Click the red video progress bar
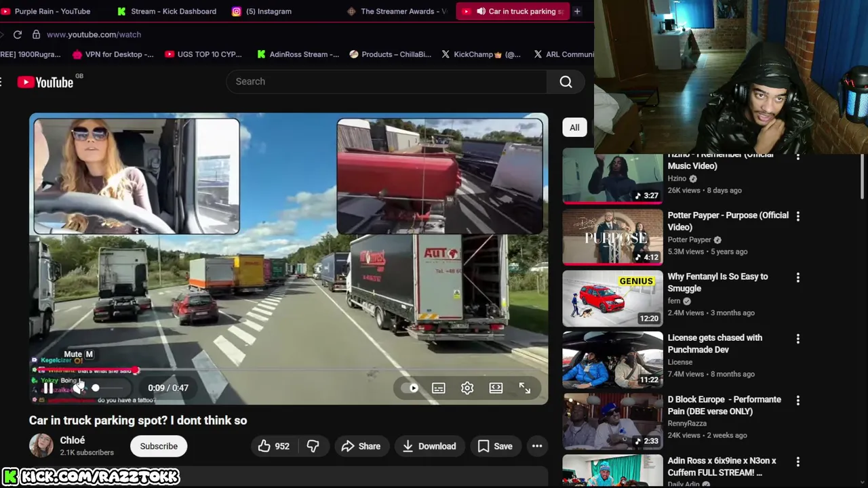The width and height of the screenshot is (868, 488). 87,371
